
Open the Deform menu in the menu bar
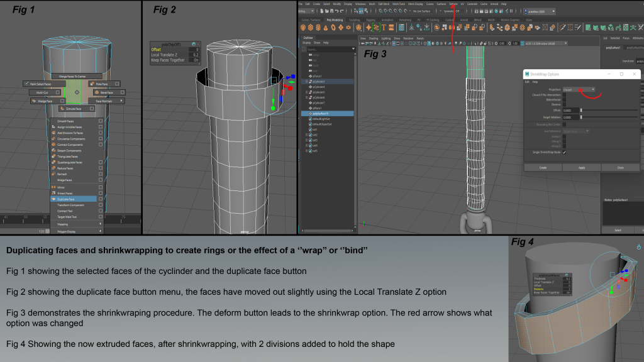point(453,4)
